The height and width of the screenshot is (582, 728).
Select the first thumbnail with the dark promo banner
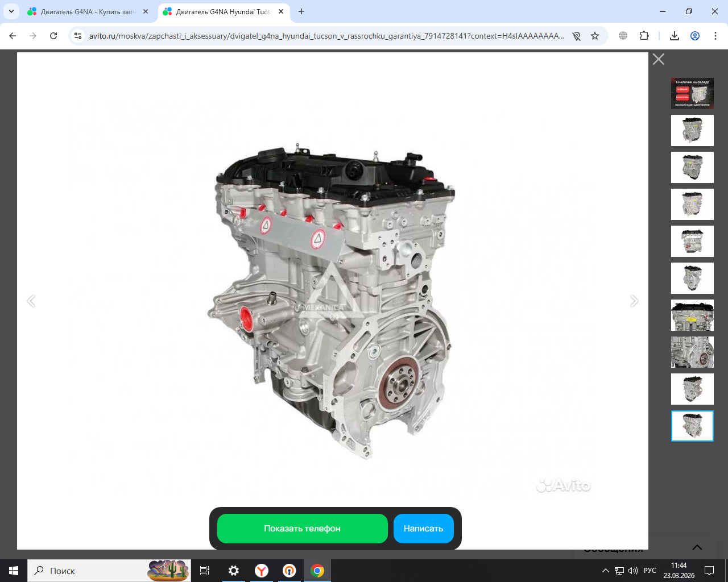[692, 93]
